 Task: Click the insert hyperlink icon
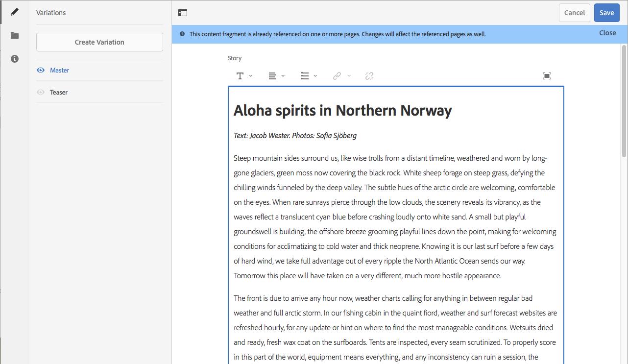(x=337, y=76)
